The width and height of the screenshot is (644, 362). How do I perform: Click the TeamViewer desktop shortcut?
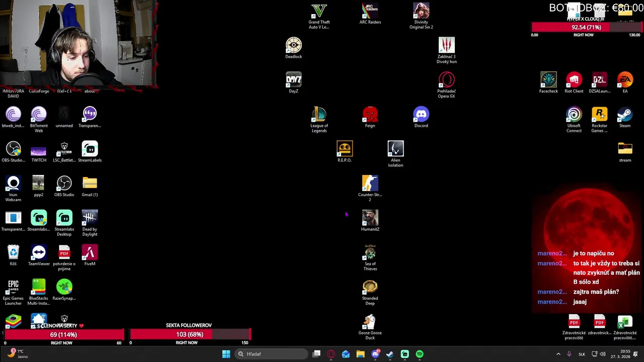[x=39, y=256]
